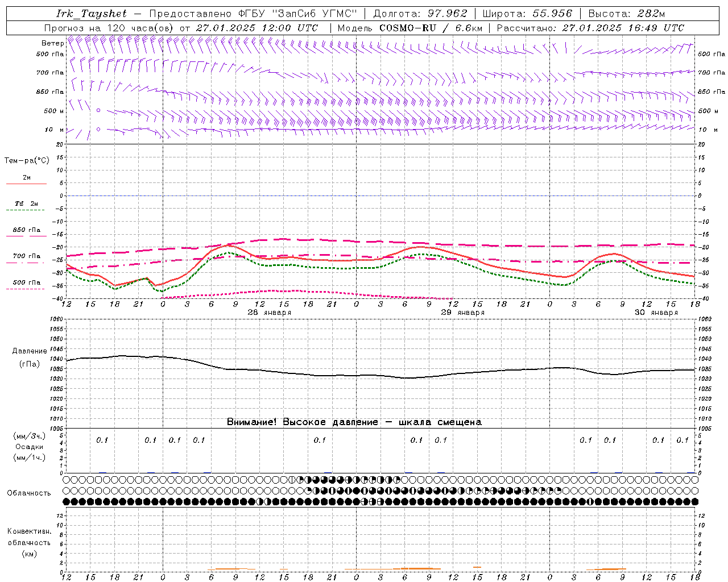Viewport: 728px width, 582px height.
Task: Click the Широта: 55.956 value
Action: click(x=527, y=14)
